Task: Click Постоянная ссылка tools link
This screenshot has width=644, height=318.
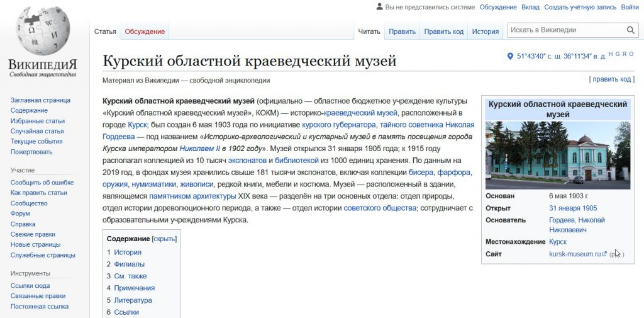Action: coord(40,307)
